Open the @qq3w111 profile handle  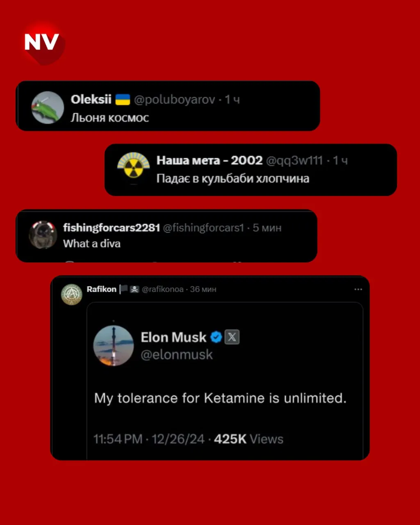click(x=294, y=160)
